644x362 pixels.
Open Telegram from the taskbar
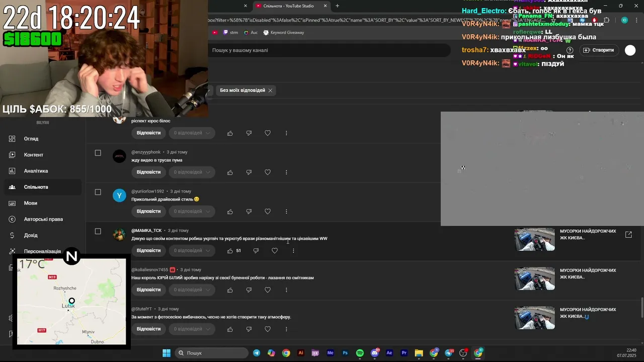[x=257, y=353]
